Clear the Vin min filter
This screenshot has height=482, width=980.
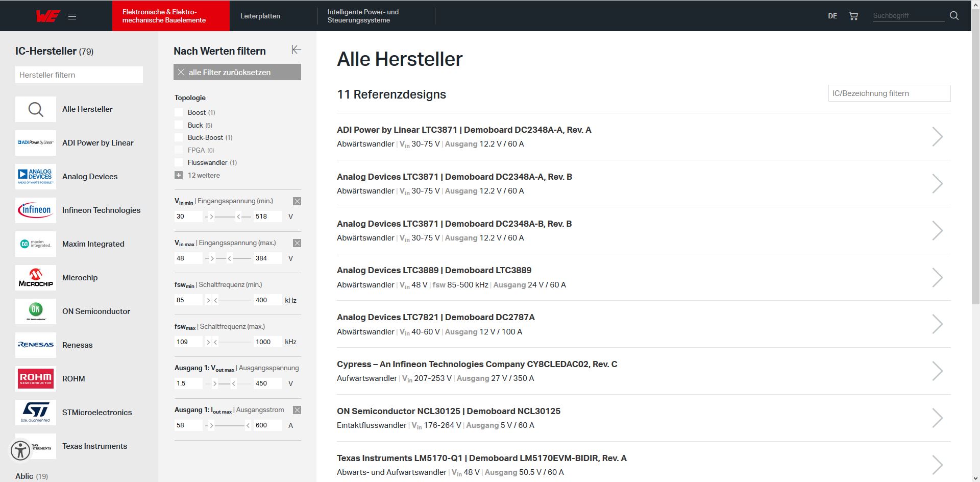(297, 201)
